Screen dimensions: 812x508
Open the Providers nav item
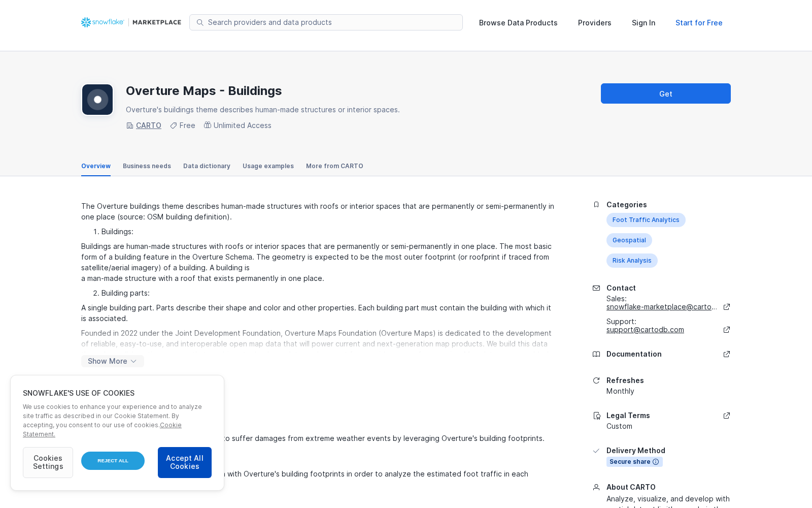click(595, 23)
